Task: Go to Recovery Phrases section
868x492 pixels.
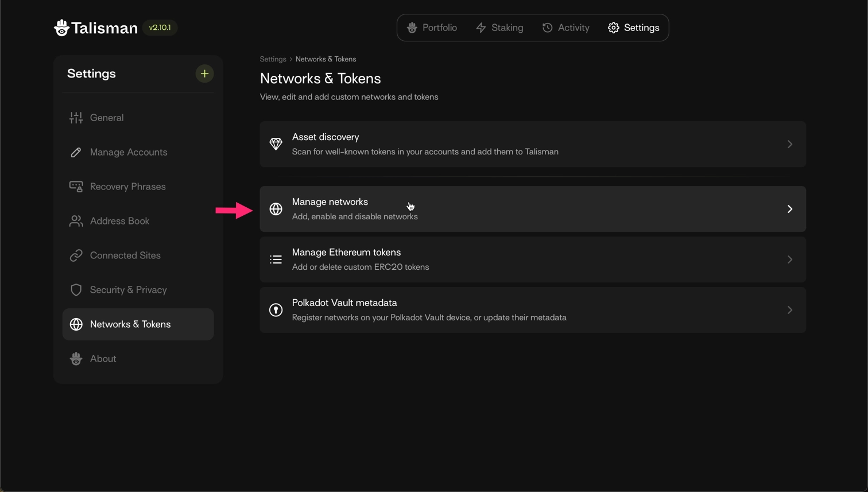Action: pyautogui.click(x=138, y=187)
